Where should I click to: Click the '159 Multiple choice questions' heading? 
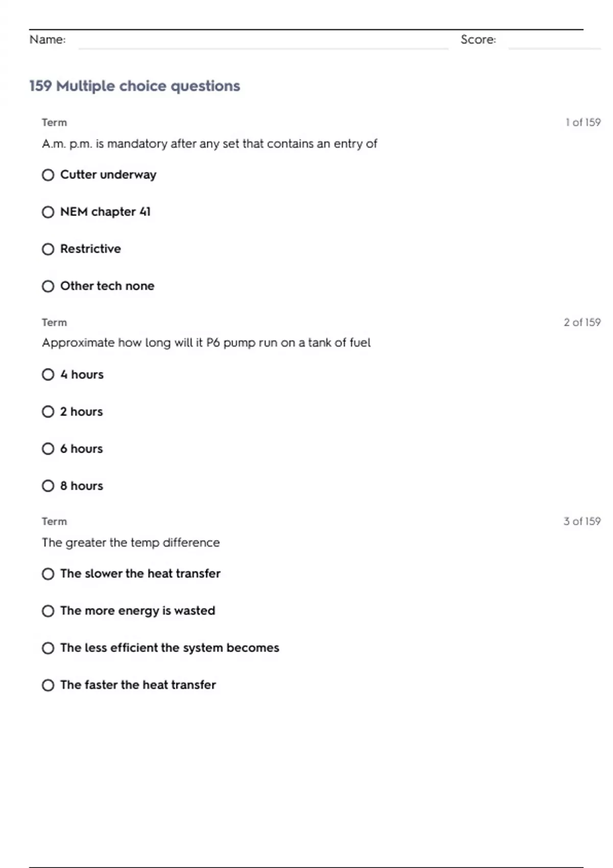(x=134, y=86)
